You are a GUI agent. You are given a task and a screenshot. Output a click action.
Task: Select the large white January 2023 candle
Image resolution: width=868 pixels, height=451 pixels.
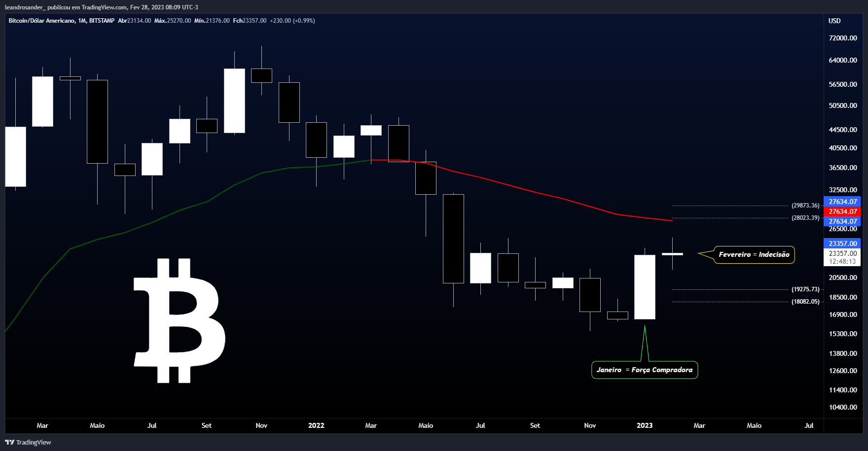point(645,287)
